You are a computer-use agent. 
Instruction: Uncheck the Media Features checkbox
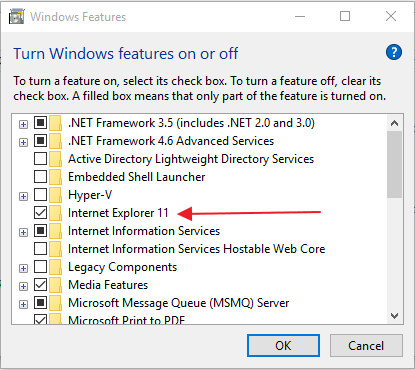[40, 285]
